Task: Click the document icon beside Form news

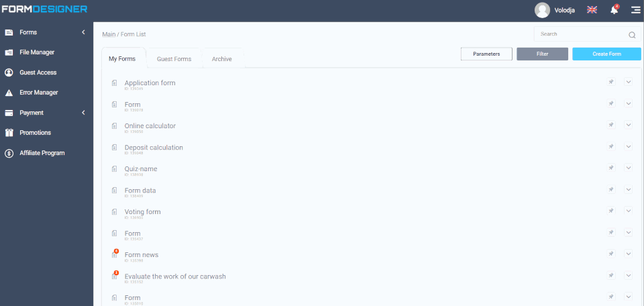Action: point(115,254)
